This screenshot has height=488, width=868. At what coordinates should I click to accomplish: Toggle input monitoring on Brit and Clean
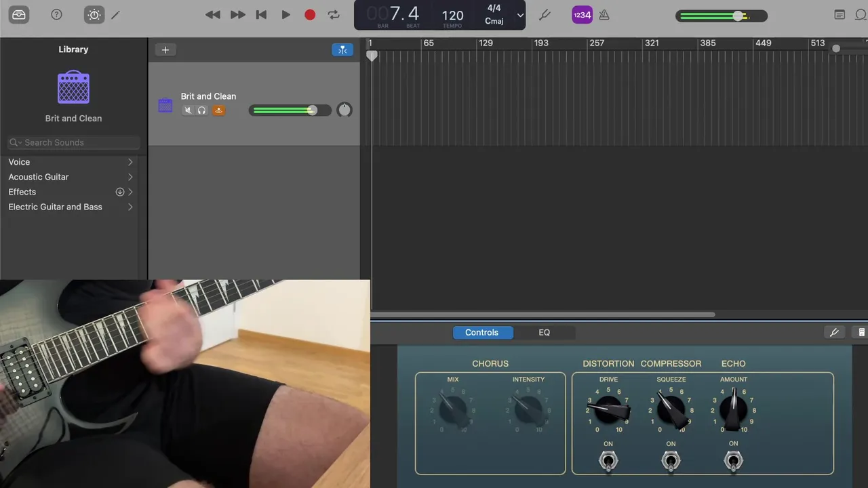tap(218, 110)
